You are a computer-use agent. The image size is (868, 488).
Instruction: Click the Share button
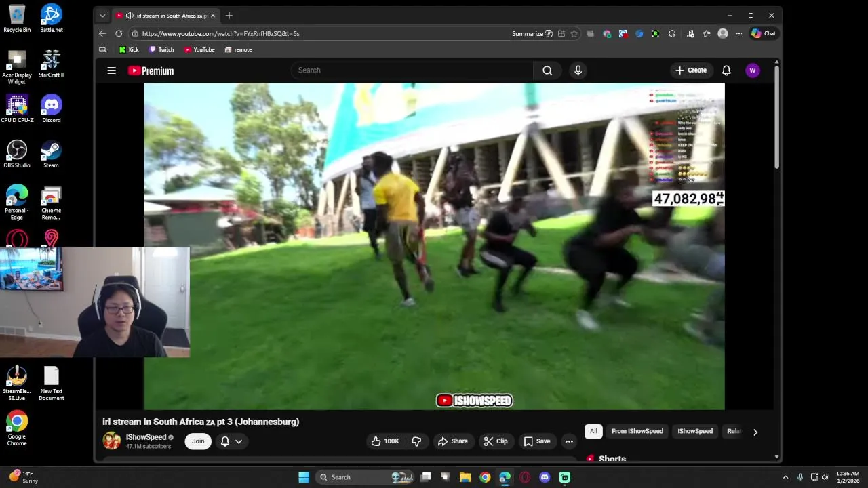tap(452, 441)
